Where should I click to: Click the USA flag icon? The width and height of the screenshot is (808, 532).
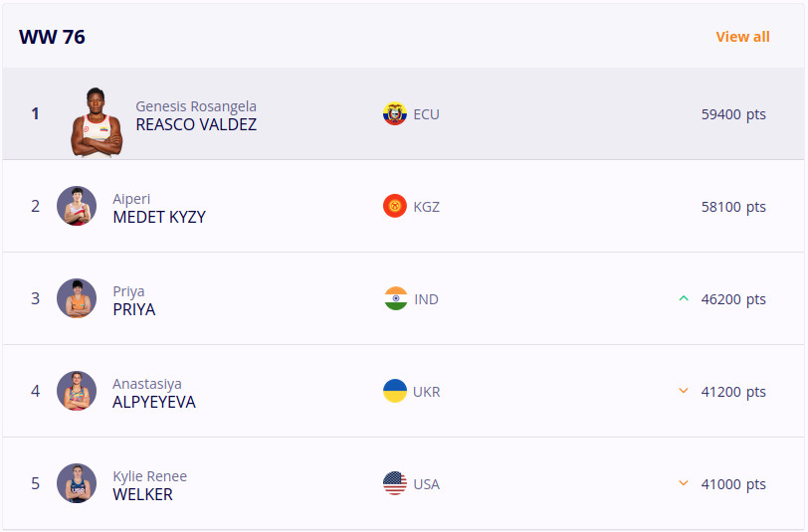(x=395, y=483)
